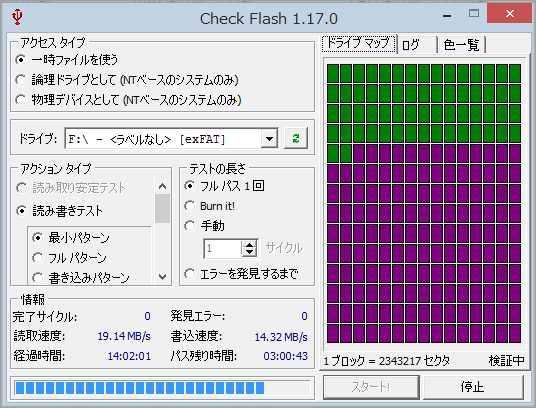536x408 pixels.
Task: Select フル パターン radio option
Action: pyautogui.click(x=69, y=258)
